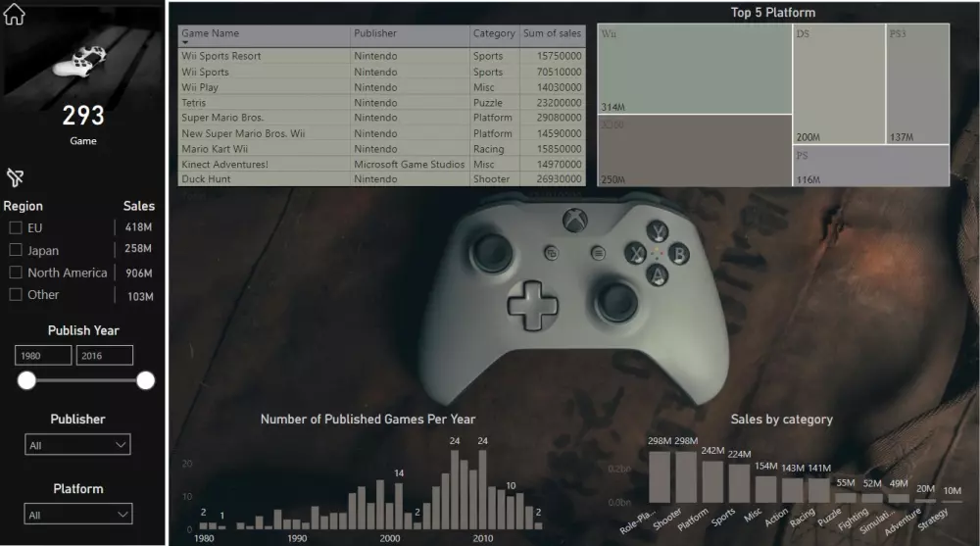Click the Platform 242M sales bar
Viewport: 980px width, 546px height.
click(x=712, y=481)
